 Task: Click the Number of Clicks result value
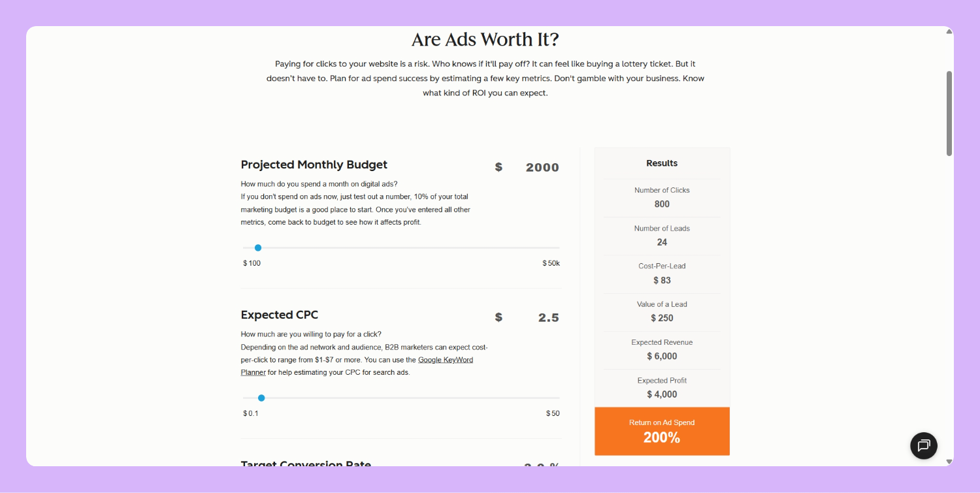662,204
